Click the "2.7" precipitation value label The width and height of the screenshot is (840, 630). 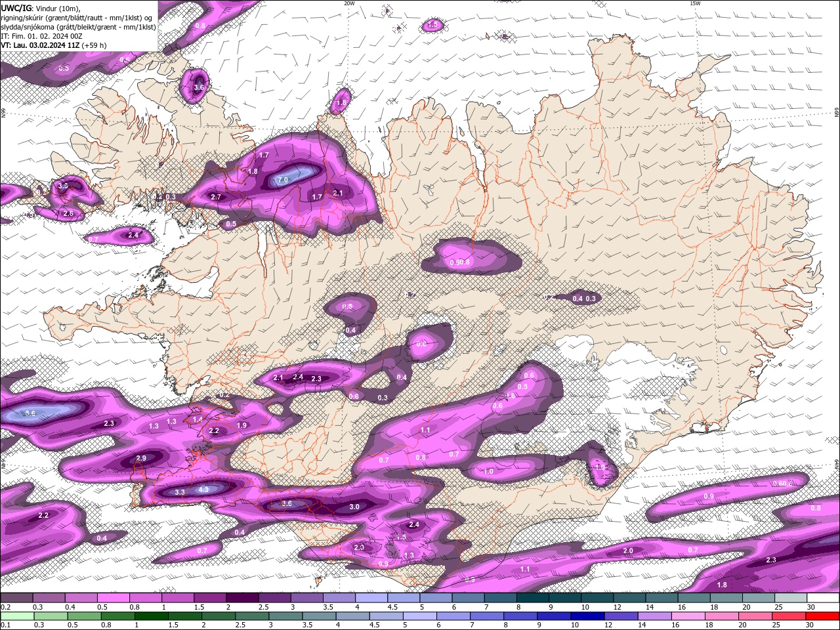click(x=216, y=197)
